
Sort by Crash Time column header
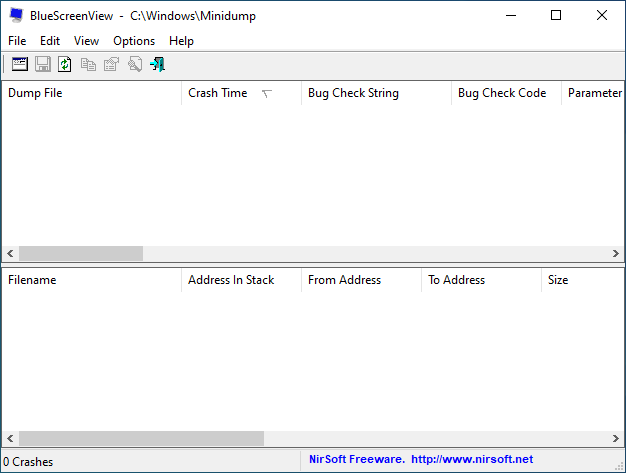(218, 93)
